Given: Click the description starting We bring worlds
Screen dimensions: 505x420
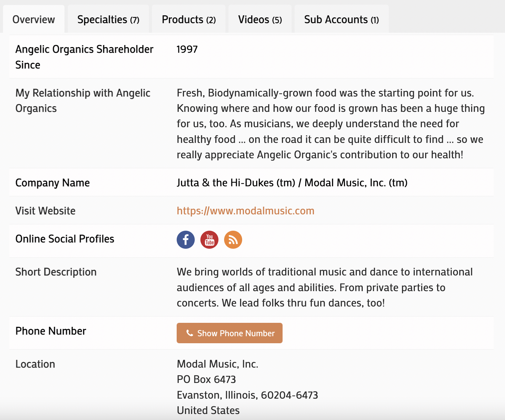Looking at the screenshot, I should pos(325,287).
